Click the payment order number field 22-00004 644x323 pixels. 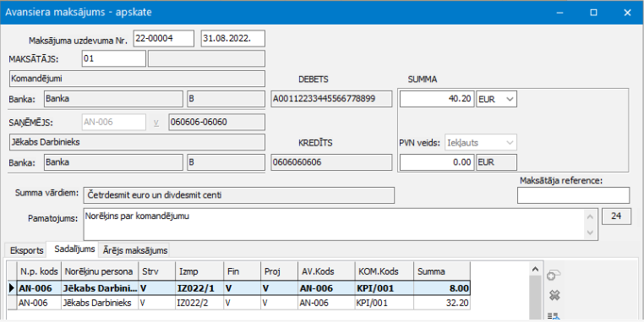(x=163, y=39)
